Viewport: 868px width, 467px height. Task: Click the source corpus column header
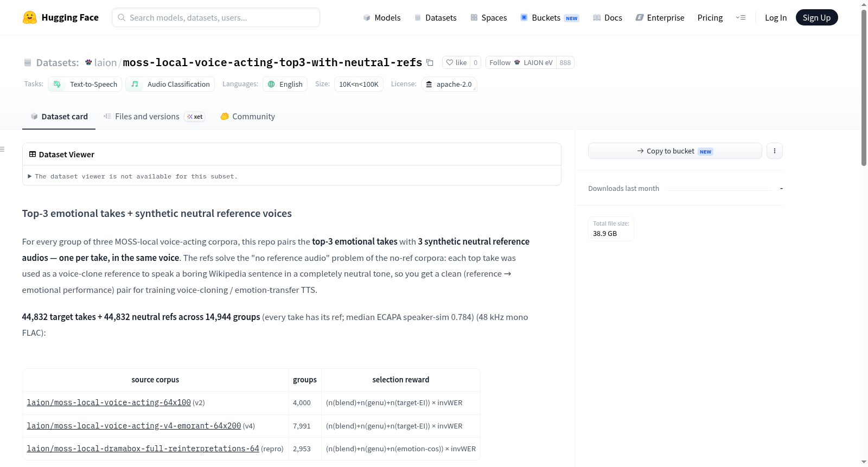coord(155,380)
